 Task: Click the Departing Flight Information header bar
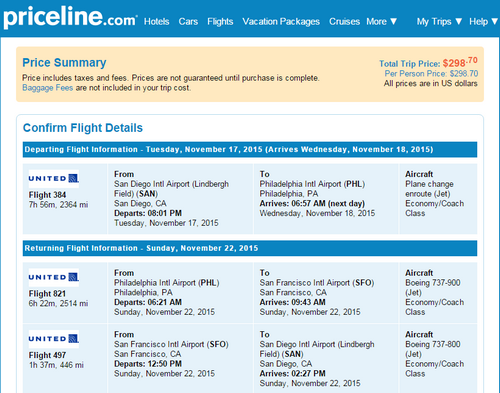250,149
